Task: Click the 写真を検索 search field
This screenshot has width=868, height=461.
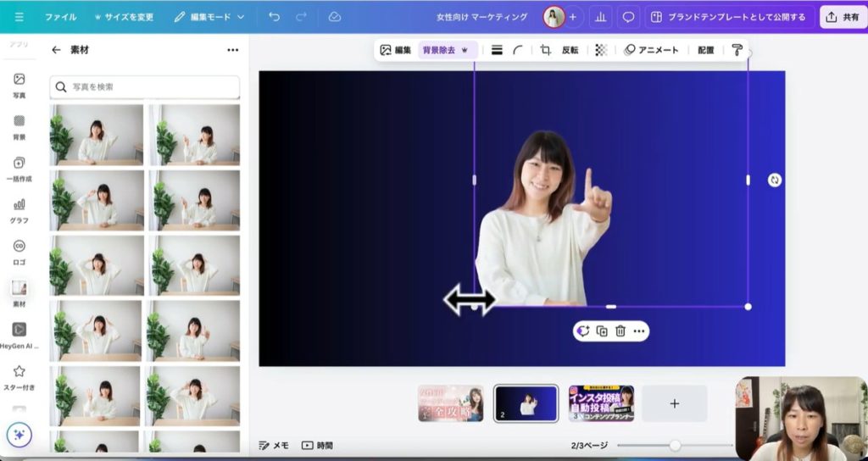Action: pos(144,86)
